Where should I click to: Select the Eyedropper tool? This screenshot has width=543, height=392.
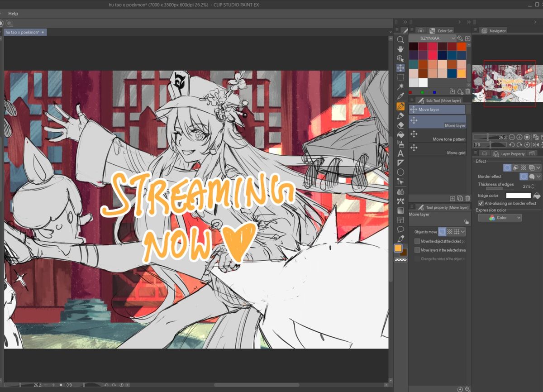(x=400, y=96)
